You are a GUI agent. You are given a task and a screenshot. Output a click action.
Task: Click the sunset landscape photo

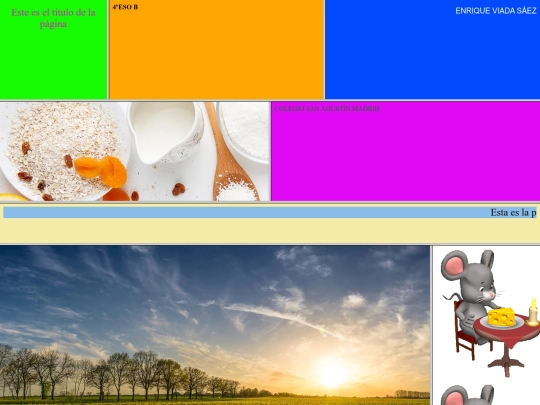click(x=215, y=325)
